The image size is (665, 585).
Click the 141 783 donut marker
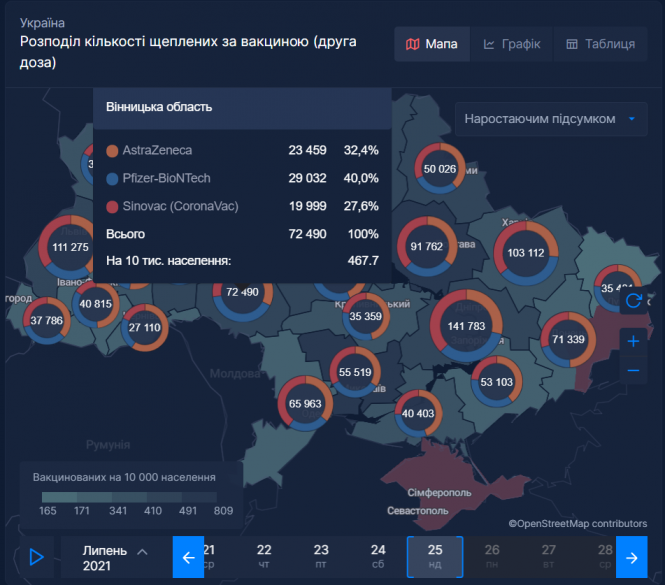coord(467,326)
